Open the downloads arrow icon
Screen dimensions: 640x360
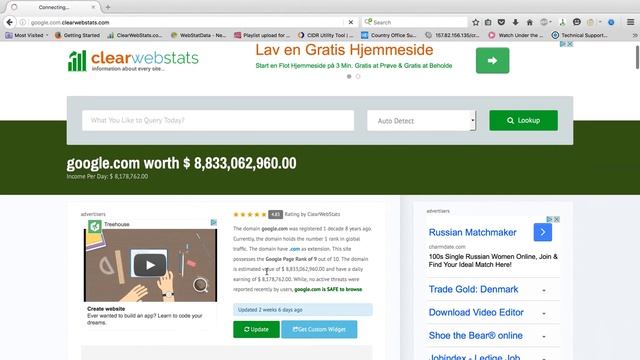pyautogui.click(x=516, y=22)
